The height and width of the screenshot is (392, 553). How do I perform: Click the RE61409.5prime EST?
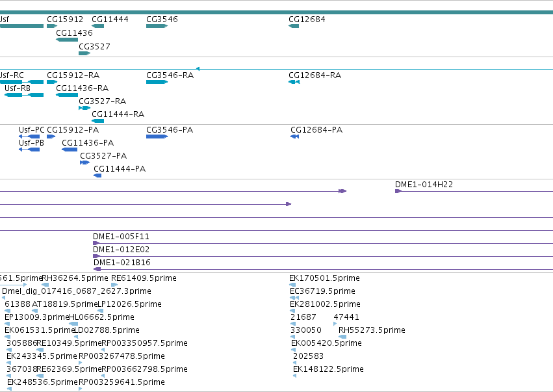coord(114,285)
